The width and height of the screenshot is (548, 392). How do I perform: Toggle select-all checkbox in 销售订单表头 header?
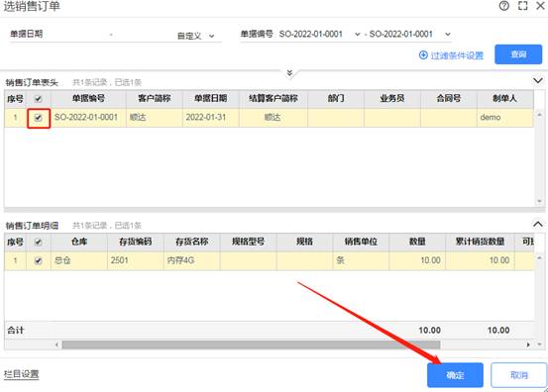pyautogui.click(x=38, y=99)
